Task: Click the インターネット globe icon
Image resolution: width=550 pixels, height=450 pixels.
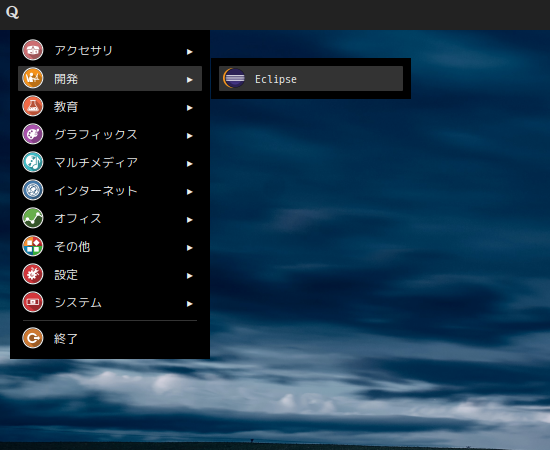Action: click(33, 190)
